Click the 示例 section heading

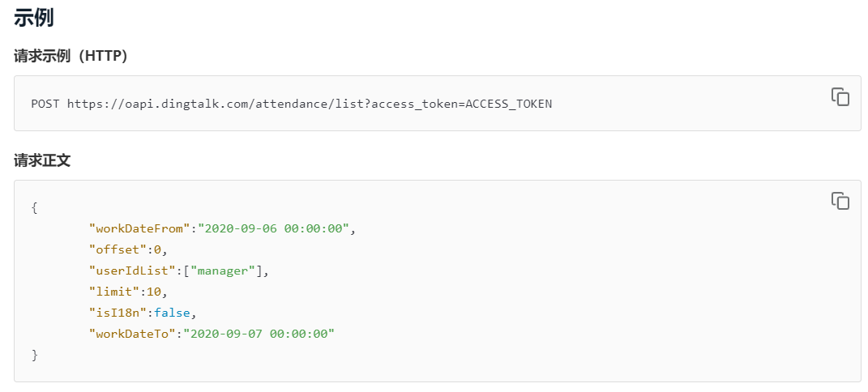(34, 18)
